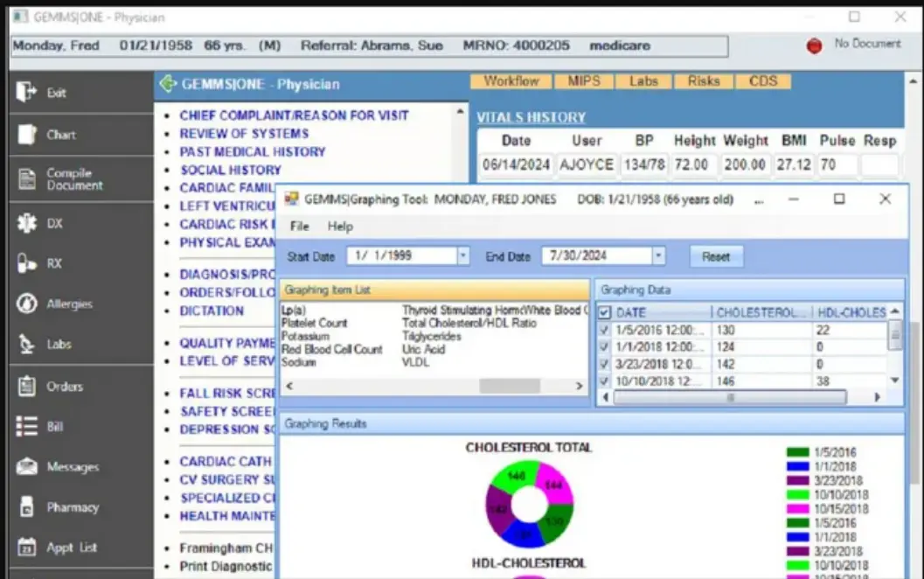The height and width of the screenshot is (579, 924).
Task: Toggle the DATE header select-all checkbox
Action: (605, 312)
